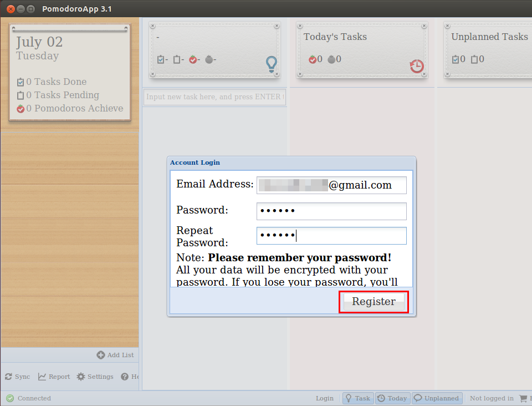532x406 pixels.
Task: Click the Add List plus icon
Action: point(100,355)
